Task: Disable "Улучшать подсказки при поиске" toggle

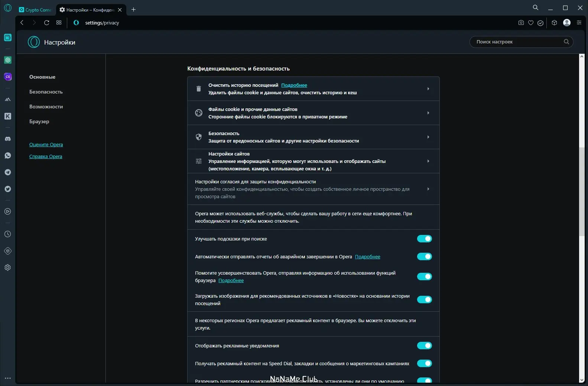Action: click(424, 239)
